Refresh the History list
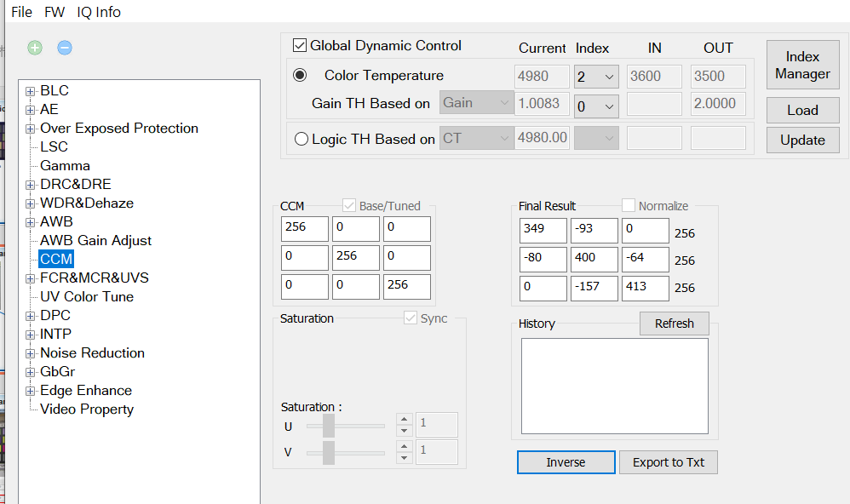Viewport: 850px width, 504px height. 674,324
